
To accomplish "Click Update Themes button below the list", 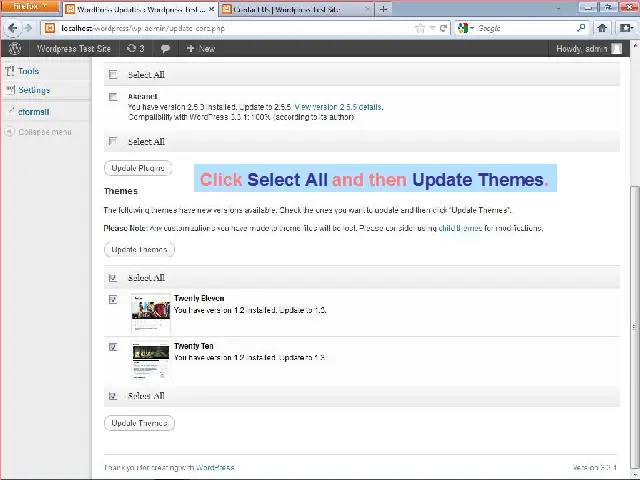I will [139, 423].
